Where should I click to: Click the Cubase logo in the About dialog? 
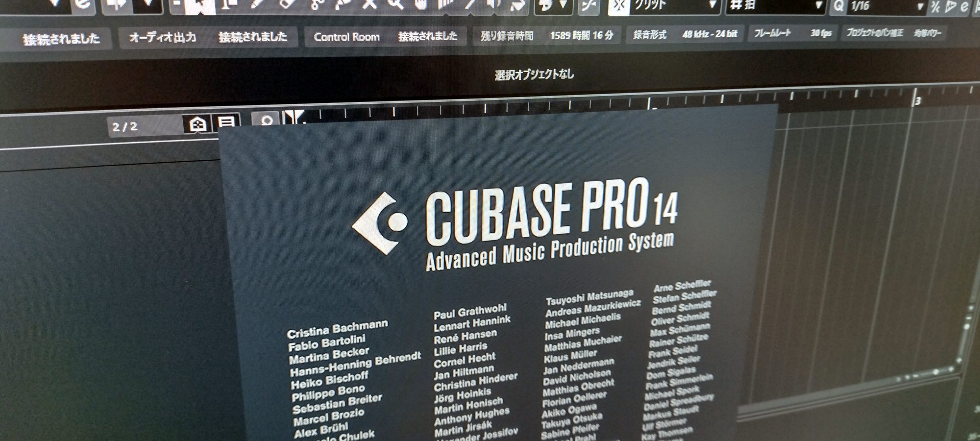380,223
